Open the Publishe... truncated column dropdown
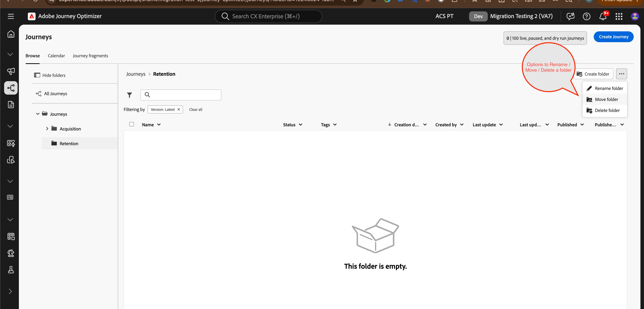Viewport: 644px width, 309px height. coord(622,124)
